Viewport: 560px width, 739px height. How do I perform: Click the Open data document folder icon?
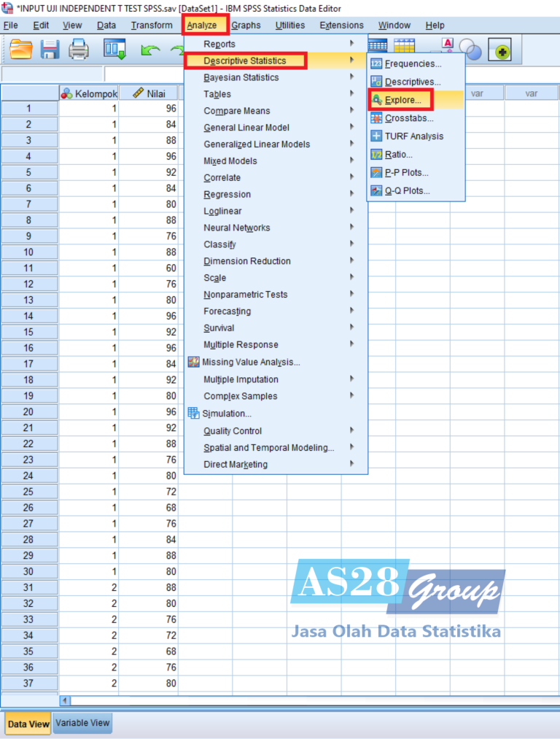pyautogui.click(x=21, y=50)
